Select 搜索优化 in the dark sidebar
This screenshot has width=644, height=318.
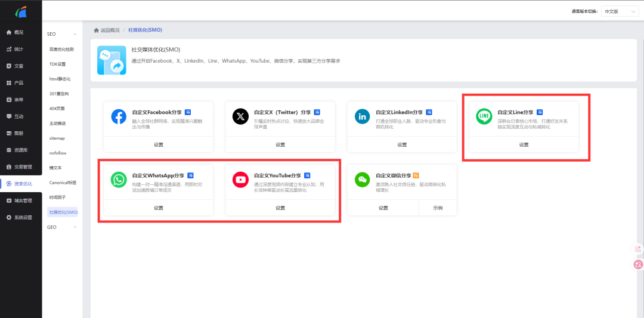[x=21, y=184]
